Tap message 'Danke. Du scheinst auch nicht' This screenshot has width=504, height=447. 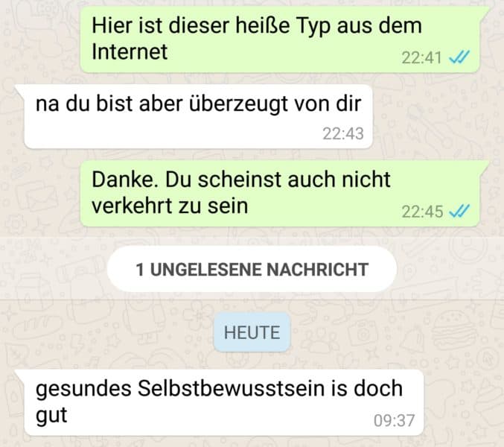tap(280, 194)
